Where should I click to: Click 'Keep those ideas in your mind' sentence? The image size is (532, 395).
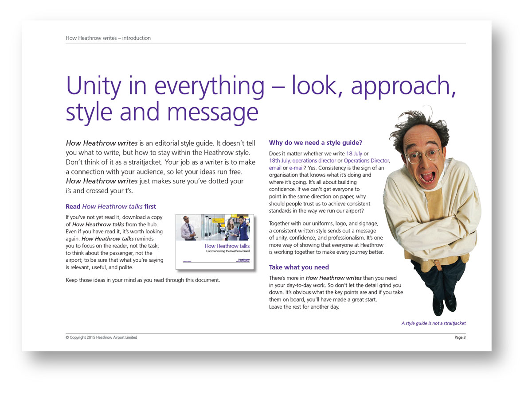(x=143, y=280)
